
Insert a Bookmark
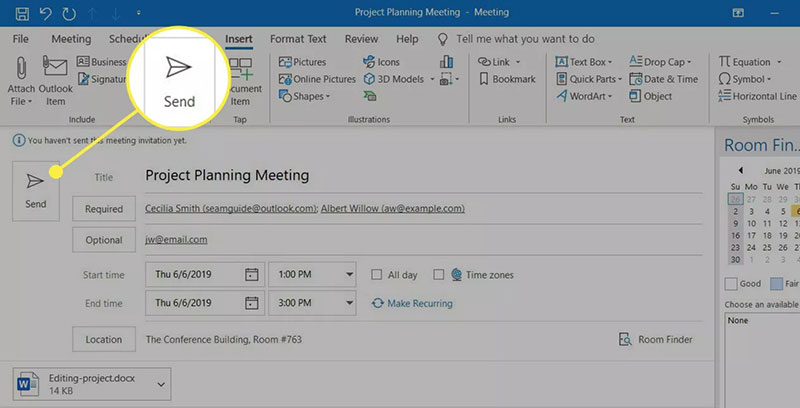point(508,79)
